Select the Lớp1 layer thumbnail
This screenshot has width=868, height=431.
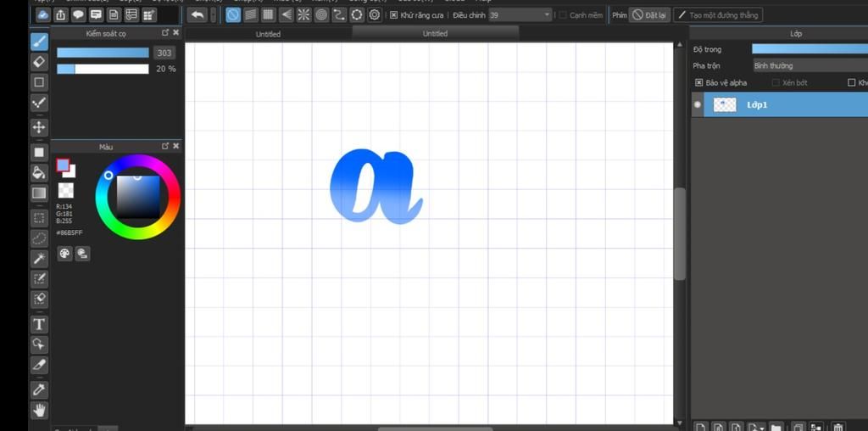tap(725, 104)
